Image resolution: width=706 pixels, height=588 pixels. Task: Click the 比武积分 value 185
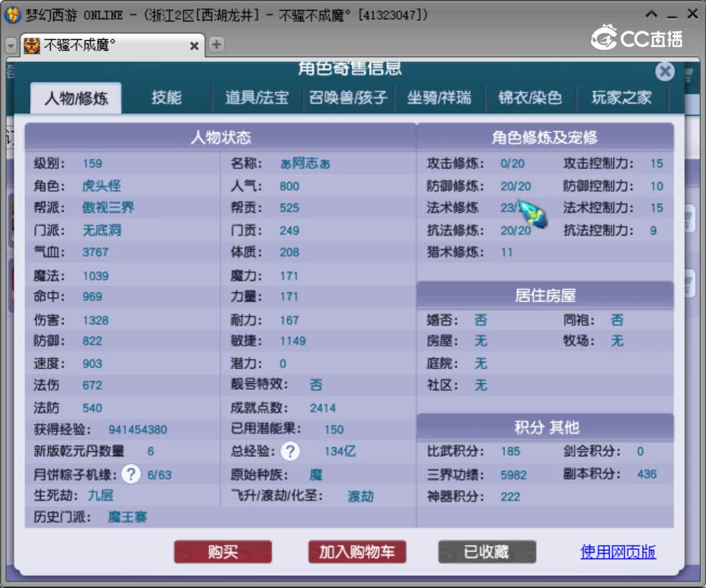pyautogui.click(x=510, y=451)
